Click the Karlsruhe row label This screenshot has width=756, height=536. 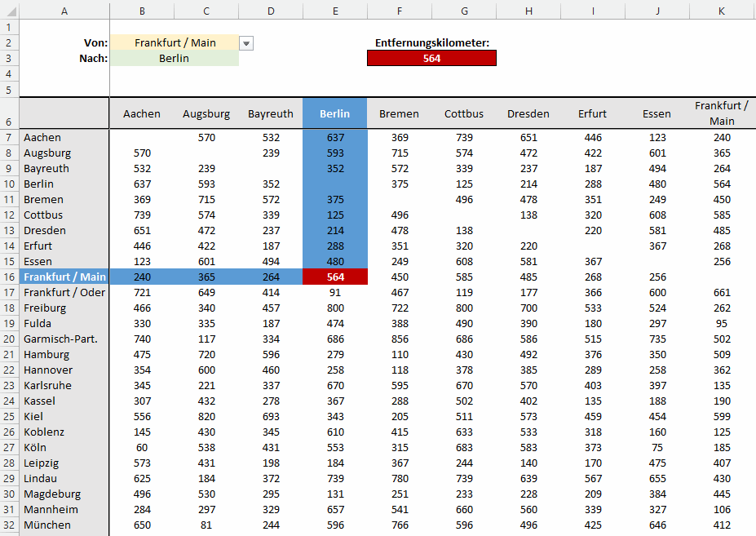(x=48, y=385)
